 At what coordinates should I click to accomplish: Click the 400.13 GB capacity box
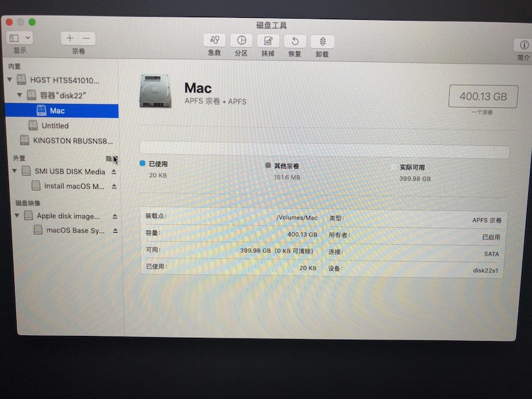(x=483, y=97)
